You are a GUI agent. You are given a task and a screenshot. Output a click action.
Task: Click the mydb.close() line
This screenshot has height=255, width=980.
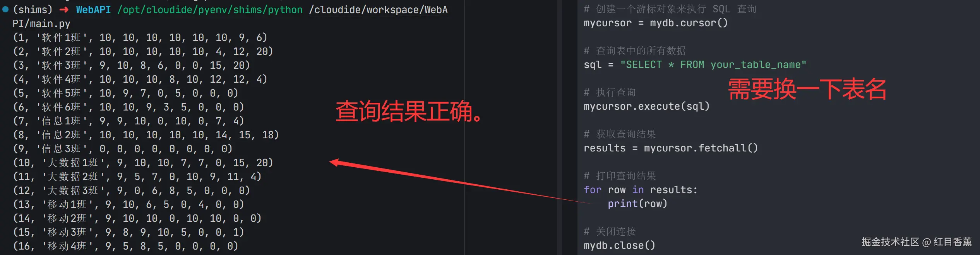click(619, 245)
